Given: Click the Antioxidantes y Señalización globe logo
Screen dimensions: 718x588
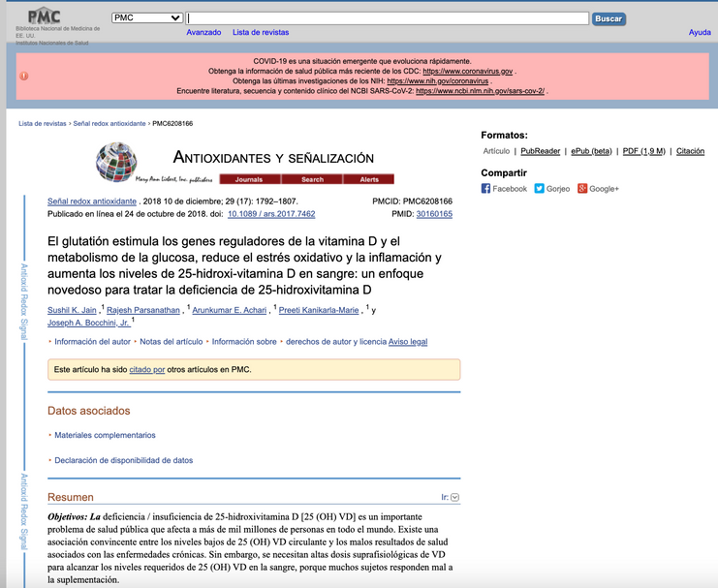Looking at the screenshot, I should click(117, 162).
